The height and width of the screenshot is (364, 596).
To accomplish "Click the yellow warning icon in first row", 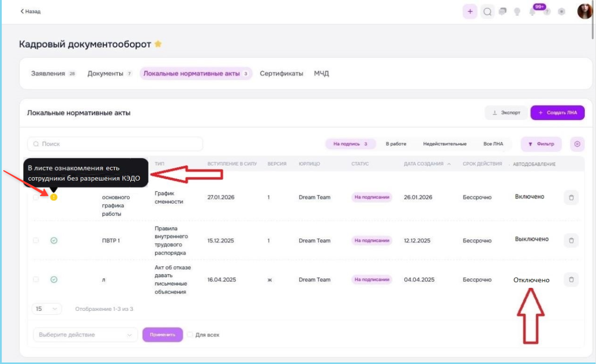I will click(x=54, y=197).
